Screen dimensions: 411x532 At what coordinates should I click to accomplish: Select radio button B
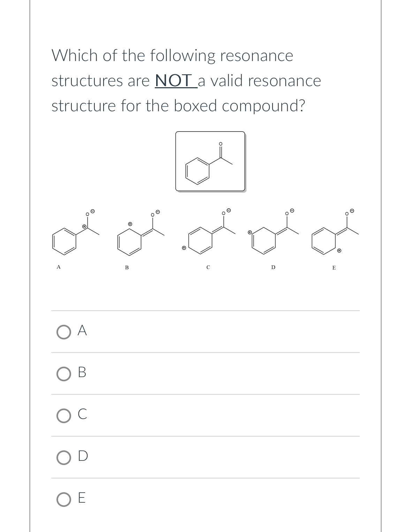[x=63, y=374]
